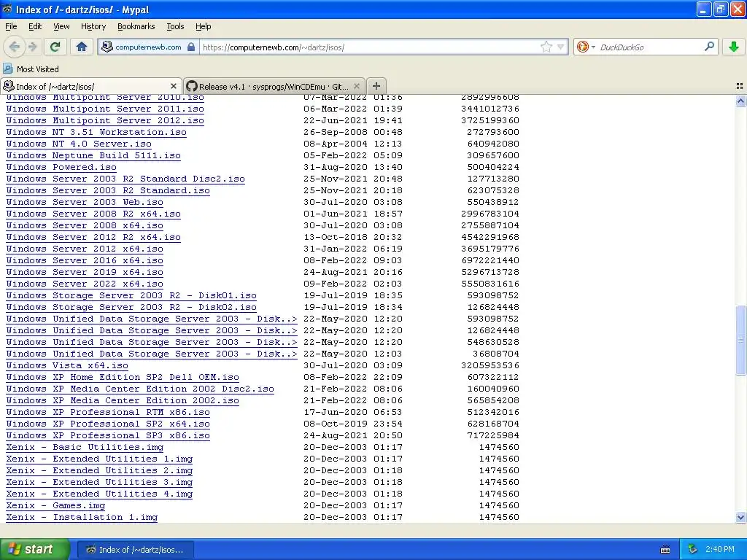Open the Tools menu
The width and height of the screenshot is (747, 560).
pos(175,27)
